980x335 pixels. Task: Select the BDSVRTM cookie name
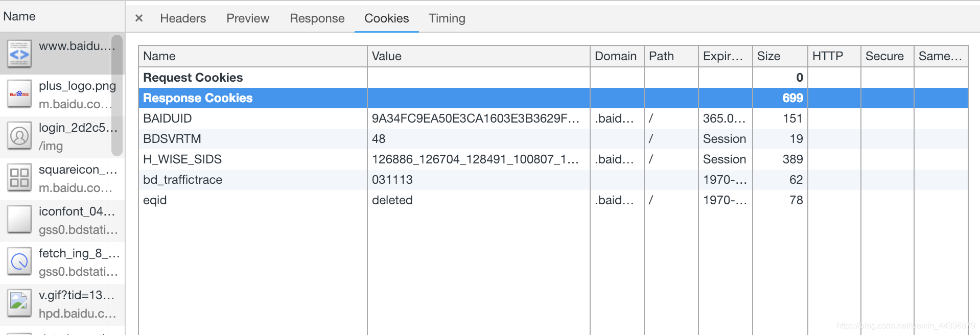172,139
